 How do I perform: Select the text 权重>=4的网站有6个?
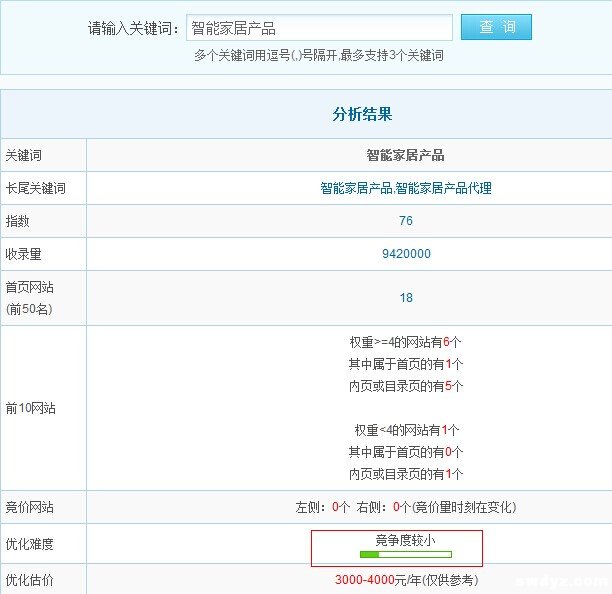click(406, 342)
